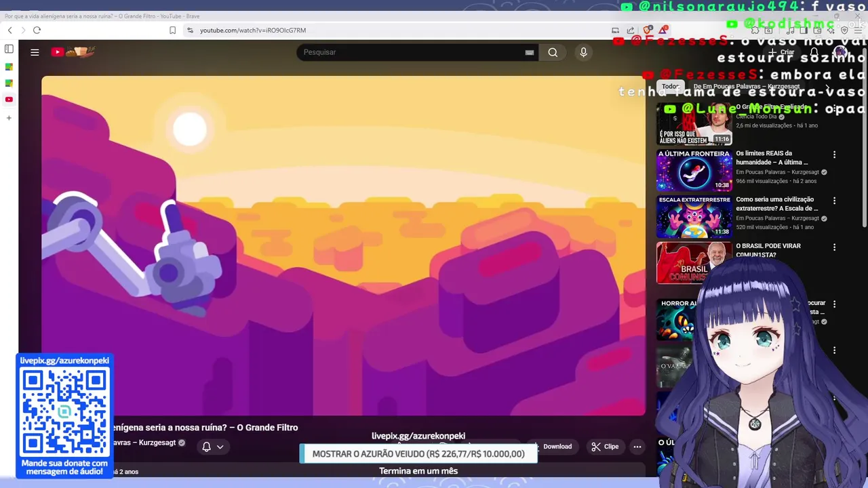Open options menu for Os limites REAIS video

[834, 155]
